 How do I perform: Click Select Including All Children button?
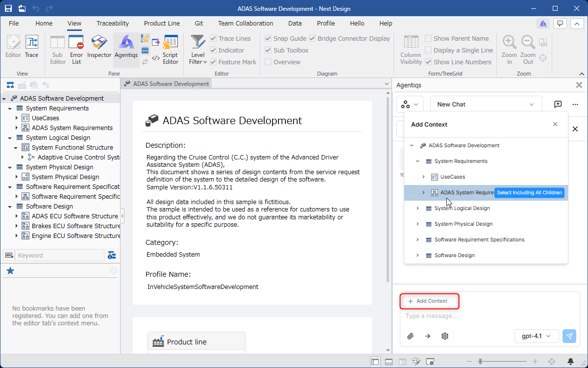tap(529, 192)
